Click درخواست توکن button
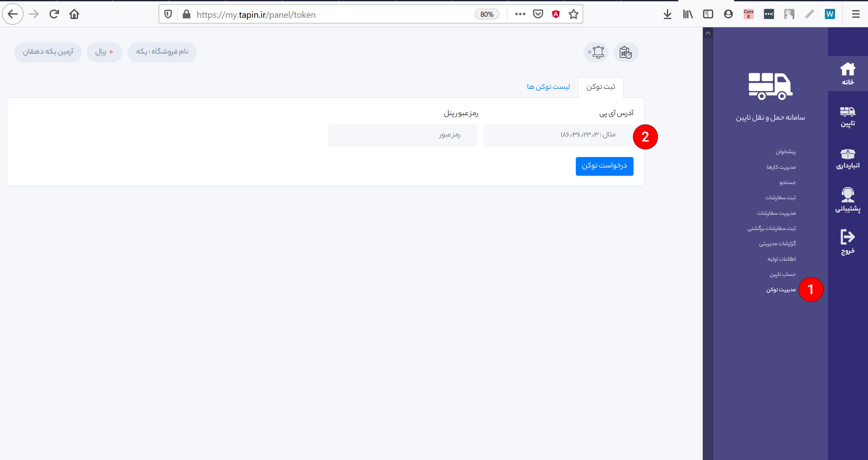868x460 pixels. click(604, 166)
